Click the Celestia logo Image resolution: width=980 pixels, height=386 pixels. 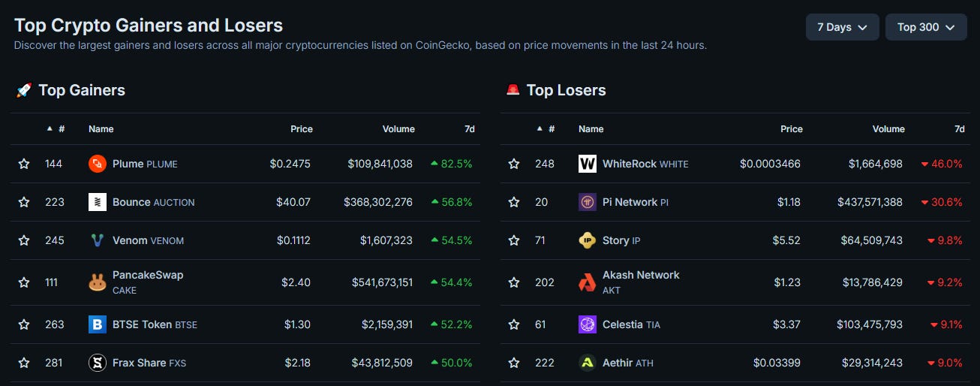(x=588, y=324)
